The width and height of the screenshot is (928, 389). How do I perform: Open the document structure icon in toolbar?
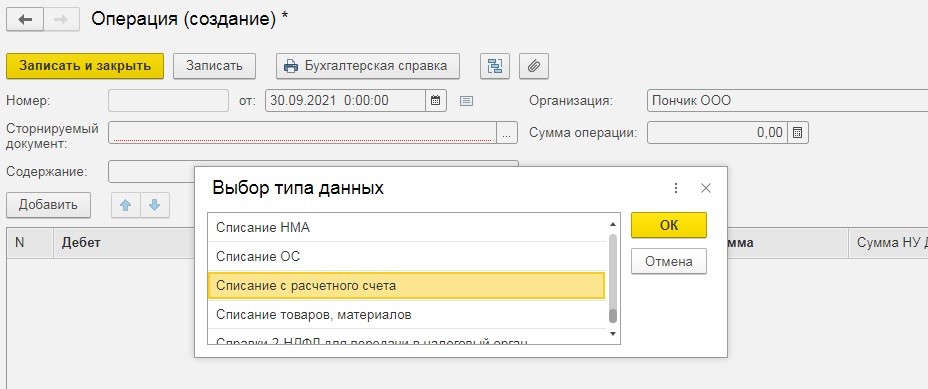pyautogui.click(x=494, y=66)
